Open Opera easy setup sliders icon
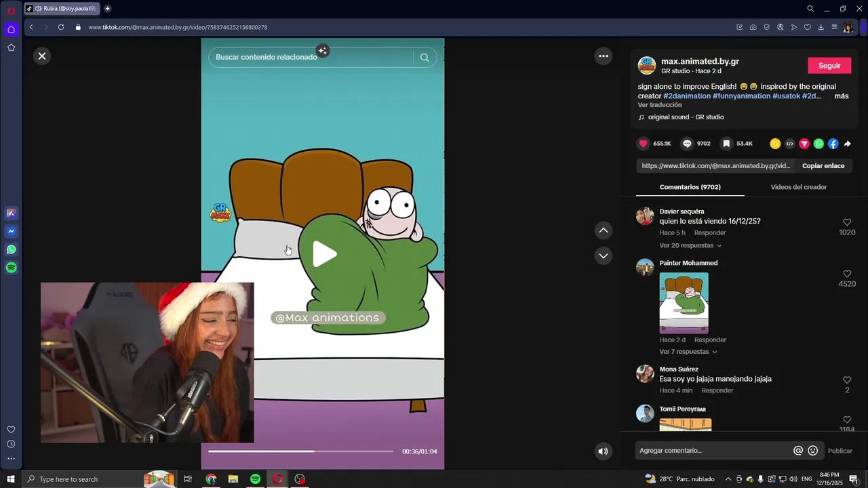 pos(834,27)
